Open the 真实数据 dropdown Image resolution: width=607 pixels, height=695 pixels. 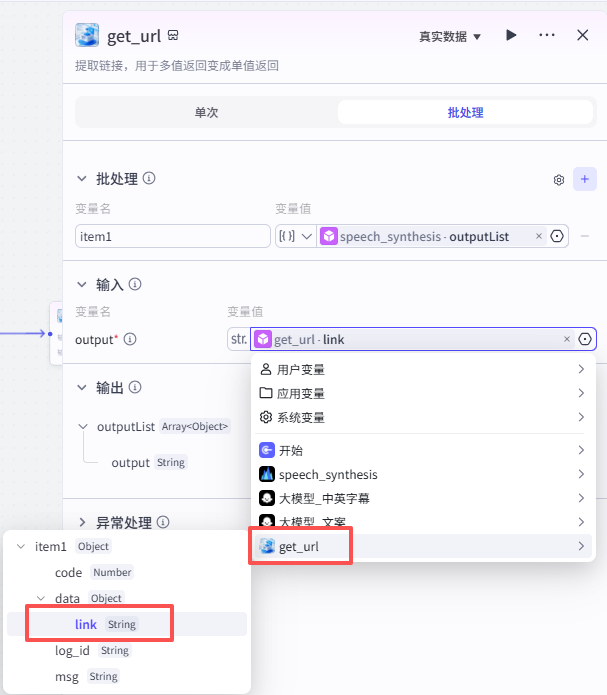[x=450, y=37]
